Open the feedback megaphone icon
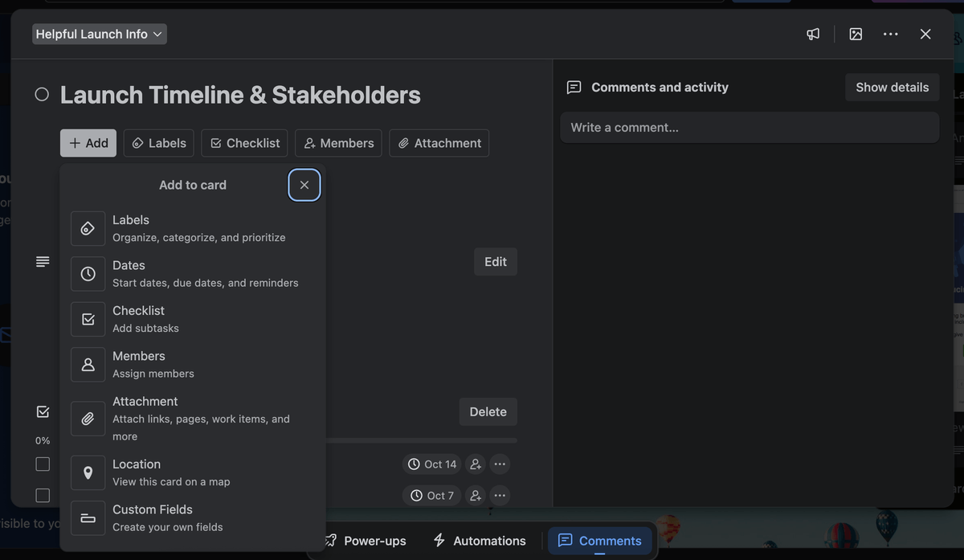The width and height of the screenshot is (964, 560). pyautogui.click(x=812, y=34)
